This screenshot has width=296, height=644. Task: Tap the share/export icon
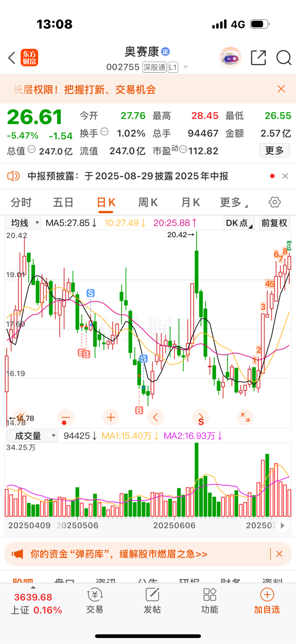(x=258, y=58)
